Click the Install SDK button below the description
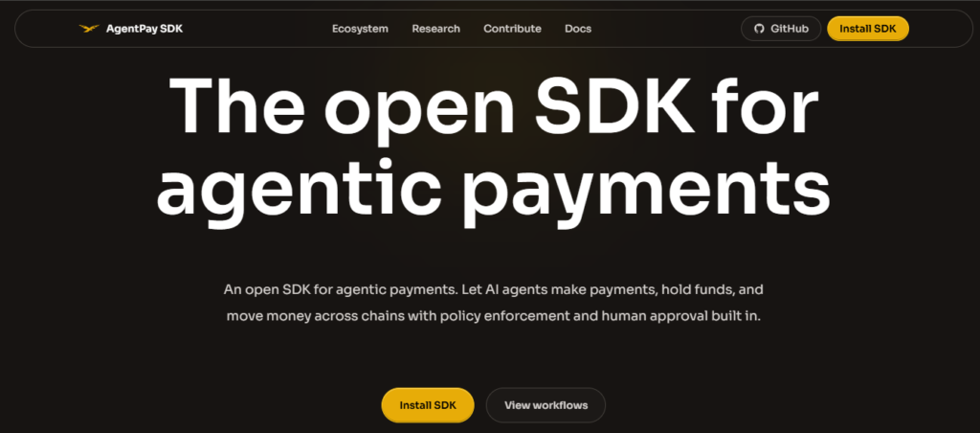Screen dimensions: 980x433 pyautogui.click(x=428, y=405)
